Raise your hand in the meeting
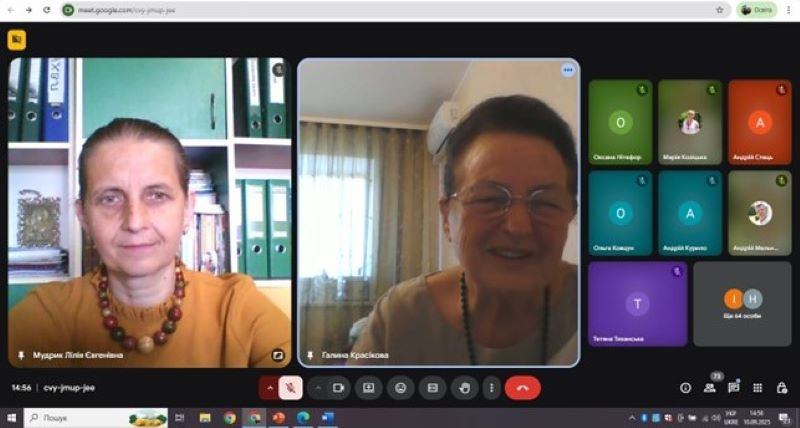Image resolution: width=800 pixels, height=428 pixels. click(x=463, y=388)
